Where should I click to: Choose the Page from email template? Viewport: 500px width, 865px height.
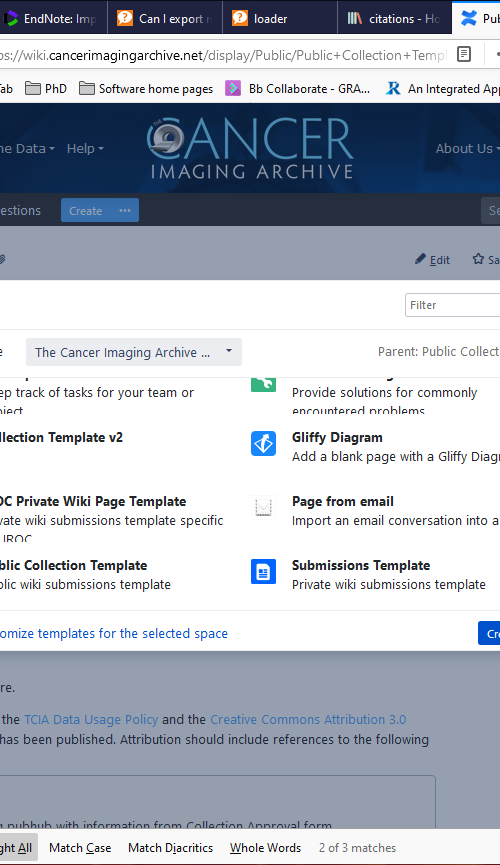click(x=343, y=501)
